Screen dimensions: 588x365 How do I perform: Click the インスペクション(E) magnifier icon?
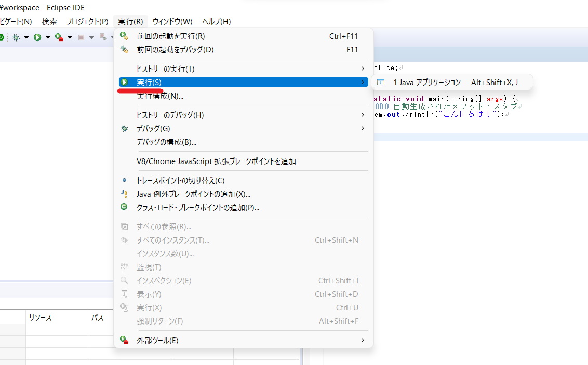tap(124, 280)
